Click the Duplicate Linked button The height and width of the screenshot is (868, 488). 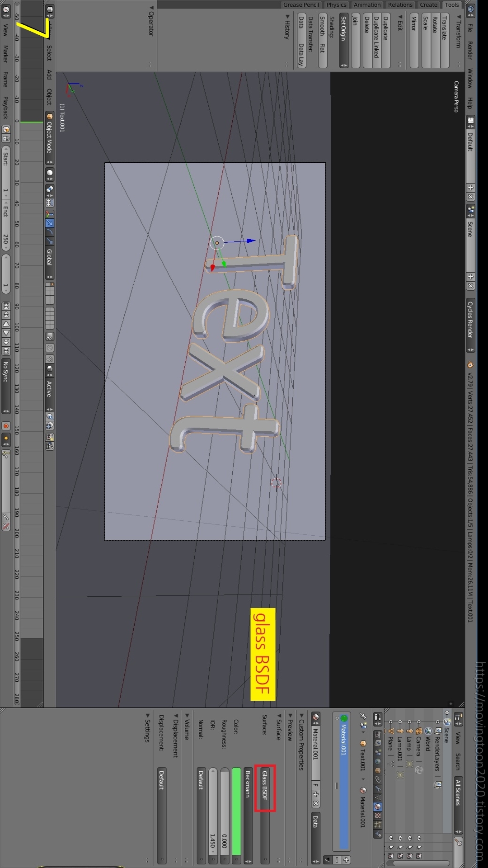tap(376, 41)
